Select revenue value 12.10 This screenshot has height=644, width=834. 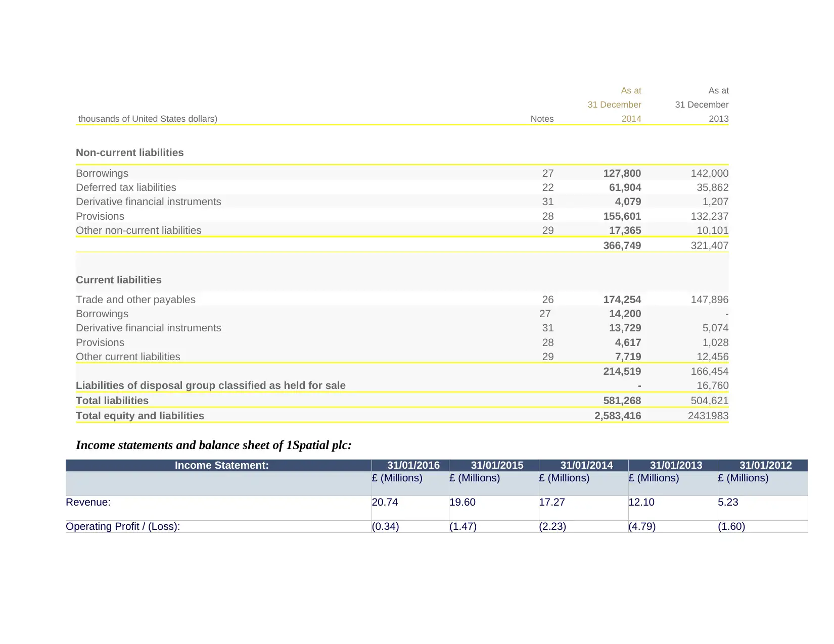[x=641, y=502]
